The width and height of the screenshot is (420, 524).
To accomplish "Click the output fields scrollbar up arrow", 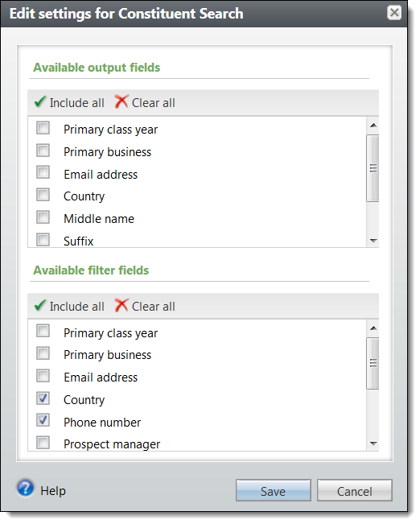I will pos(373,126).
